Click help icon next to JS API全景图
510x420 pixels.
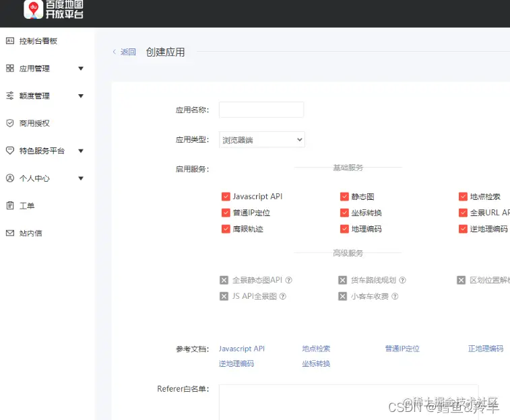tap(283, 296)
